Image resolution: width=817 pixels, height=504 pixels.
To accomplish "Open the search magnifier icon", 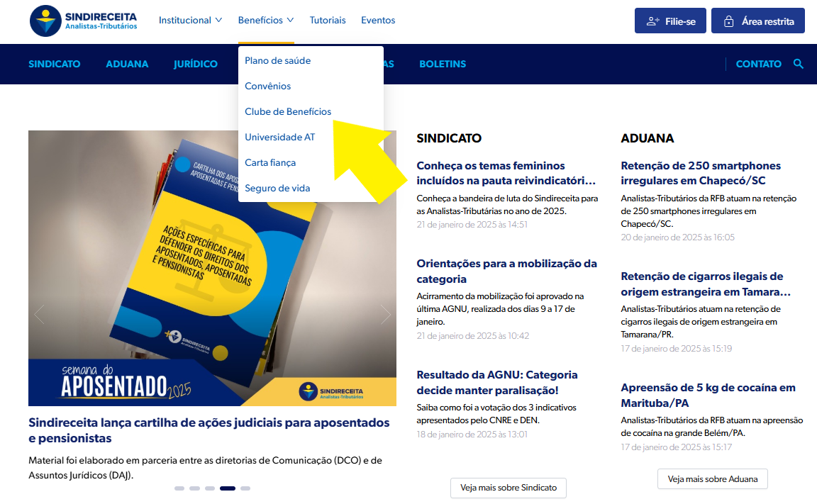I will [x=799, y=64].
